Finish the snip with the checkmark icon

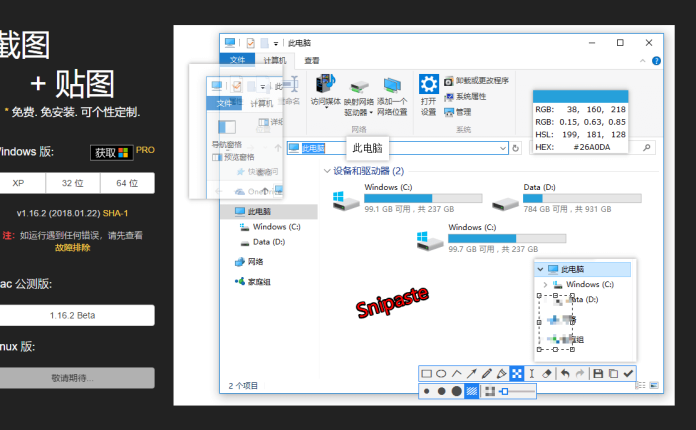(x=628, y=374)
